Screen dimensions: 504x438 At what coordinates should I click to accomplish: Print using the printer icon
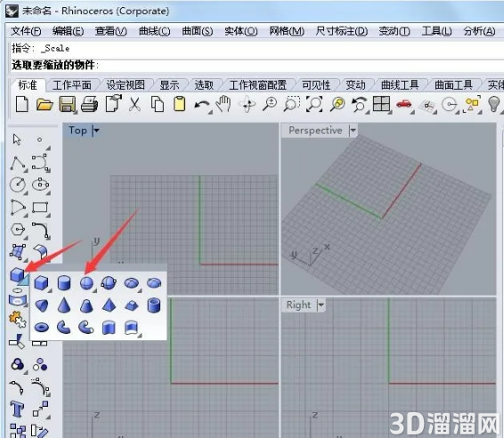pyautogui.click(x=89, y=104)
